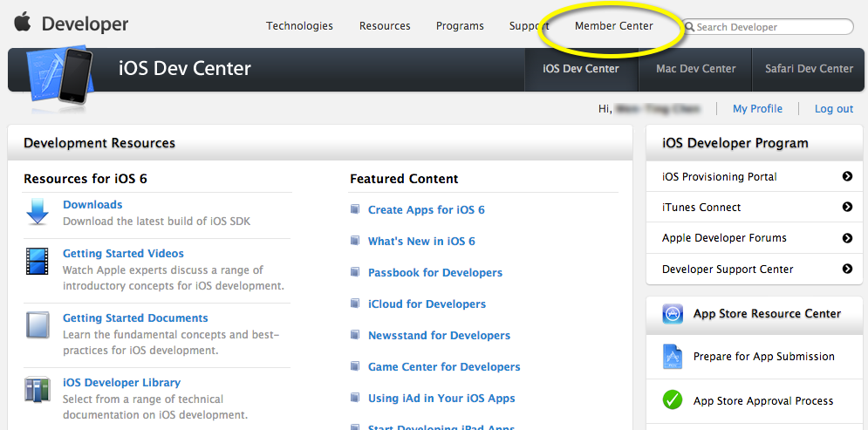Click the Download the latest build of iOS SDK text

tap(157, 222)
